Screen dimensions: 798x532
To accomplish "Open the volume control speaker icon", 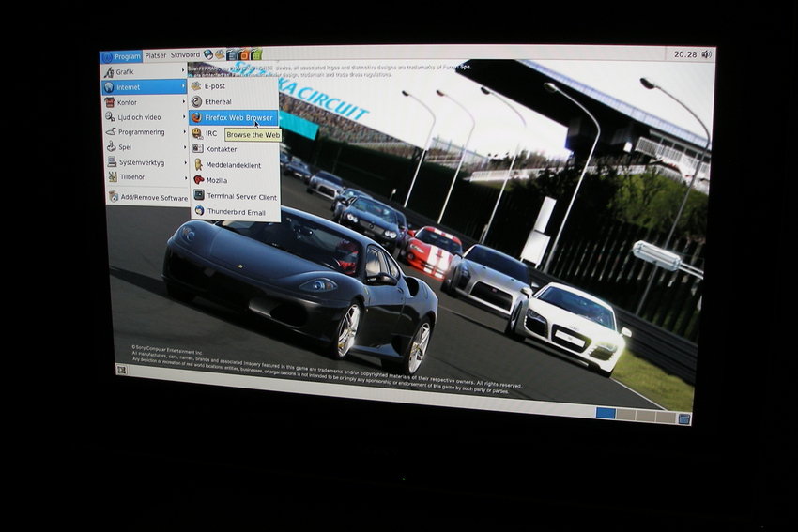I will click(x=706, y=53).
